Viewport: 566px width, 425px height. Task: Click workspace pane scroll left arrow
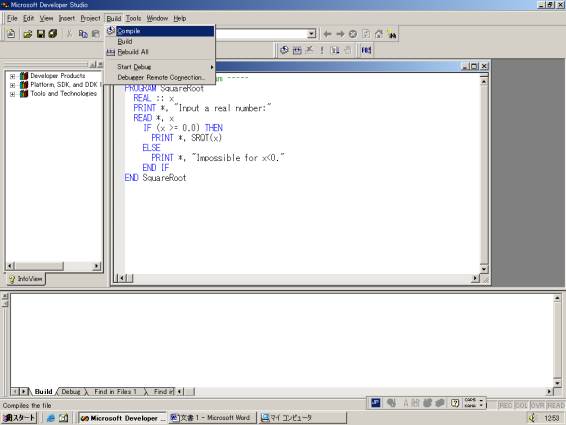10,266
